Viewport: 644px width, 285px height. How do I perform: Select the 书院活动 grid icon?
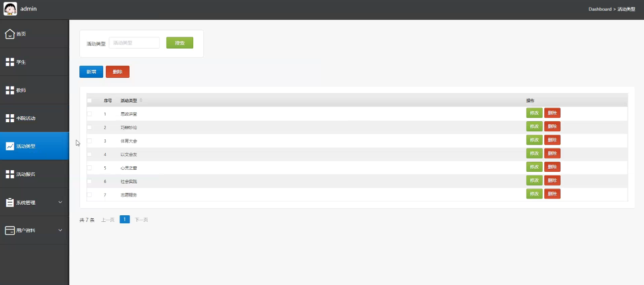(10, 118)
